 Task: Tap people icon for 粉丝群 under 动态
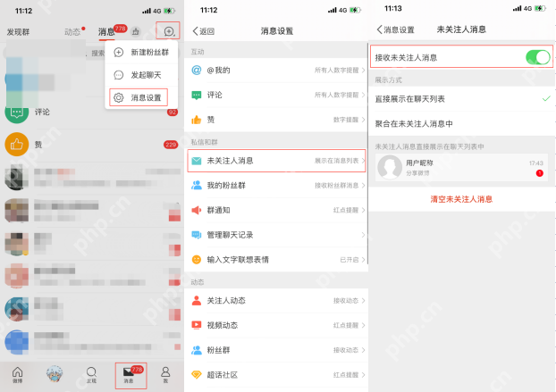[x=196, y=350]
